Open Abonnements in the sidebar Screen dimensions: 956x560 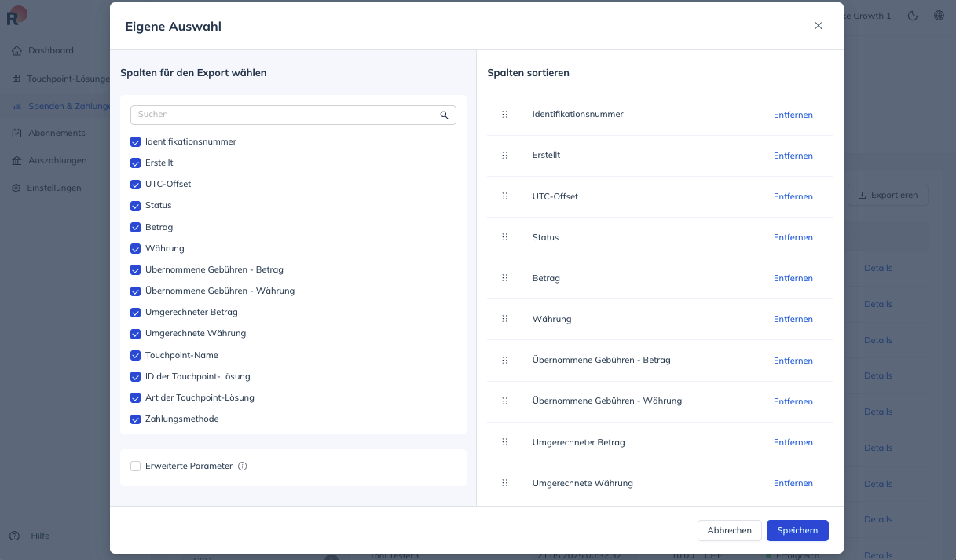57,134
